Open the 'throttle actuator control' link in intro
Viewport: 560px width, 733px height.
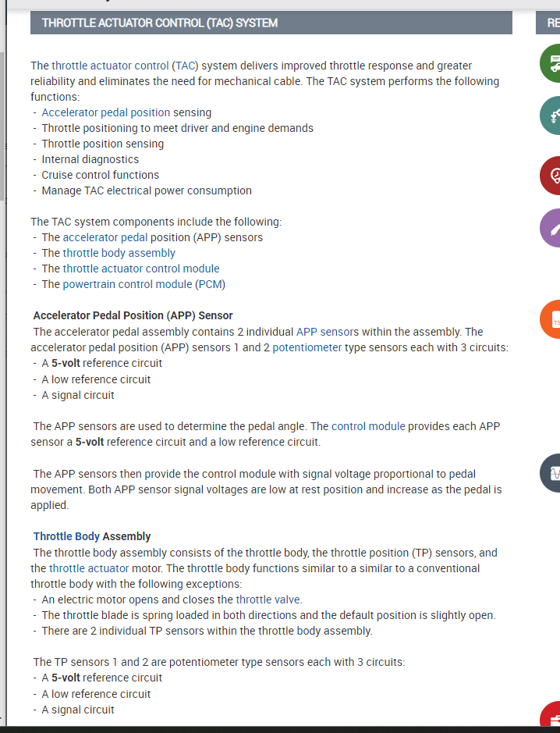pos(110,66)
